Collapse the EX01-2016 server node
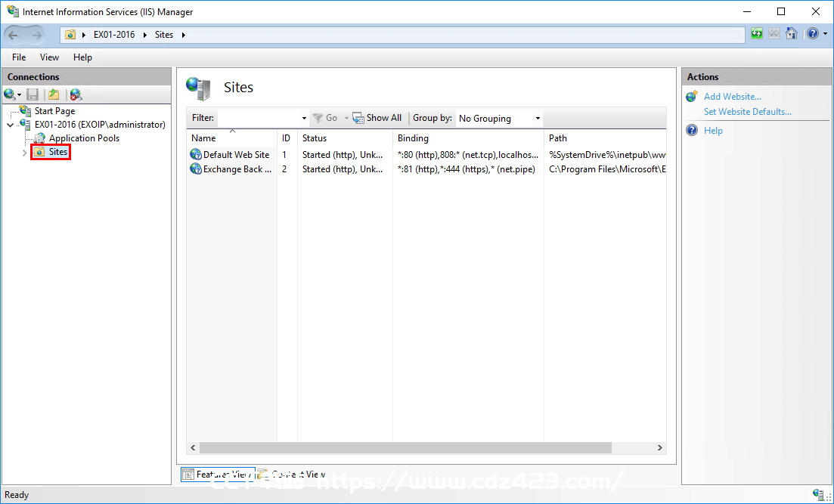This screenshot has height=504, width=834. (11, 125)
